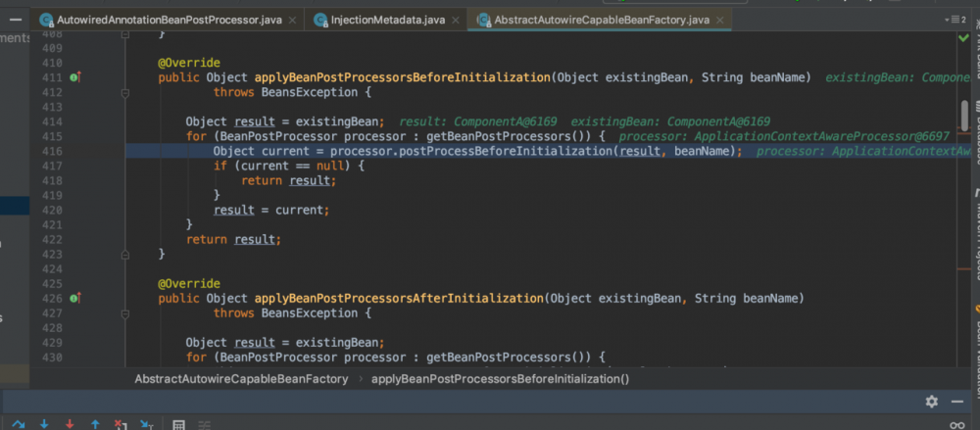Click 'result = current;' on line 420
The width and height of the screenshot is (980, 430).
click(x=271, y=210)
